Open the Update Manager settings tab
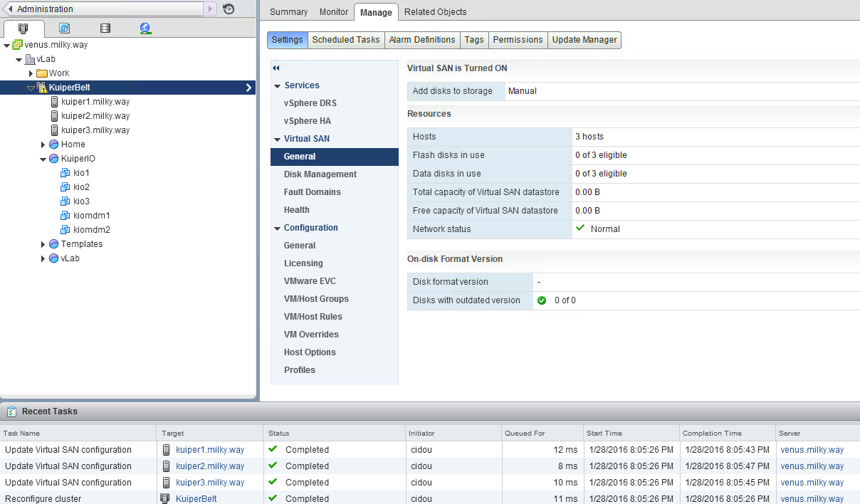The image size is (860, 504). click(x=584, y=40)
